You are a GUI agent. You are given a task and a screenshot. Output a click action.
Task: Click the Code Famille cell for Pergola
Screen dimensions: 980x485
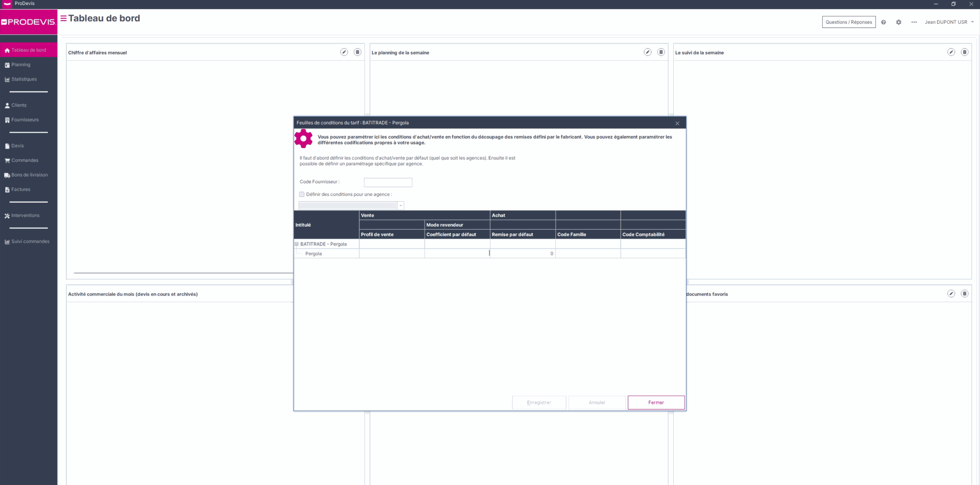[588, 254]
